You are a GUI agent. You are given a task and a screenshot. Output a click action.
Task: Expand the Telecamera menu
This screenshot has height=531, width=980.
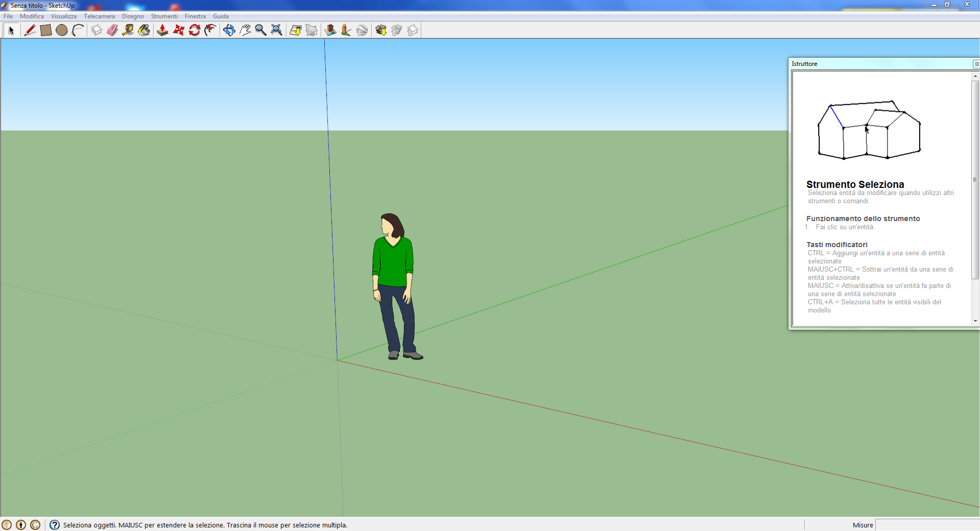(x=99, y=16)
